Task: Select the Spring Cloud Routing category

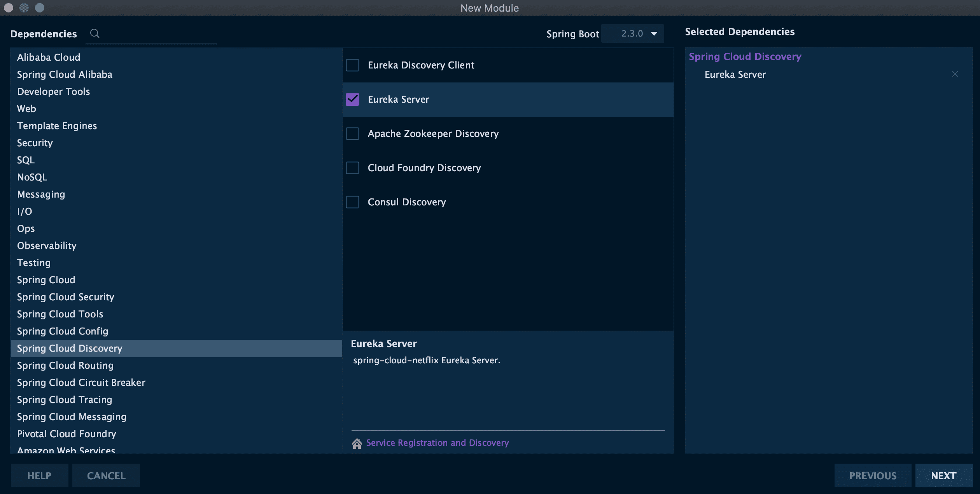Action: click(65, 365)
